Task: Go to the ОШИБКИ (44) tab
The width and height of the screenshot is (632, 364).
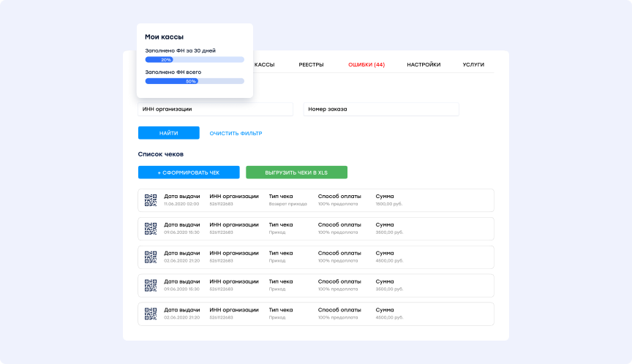Action: [x=366, y=65]
